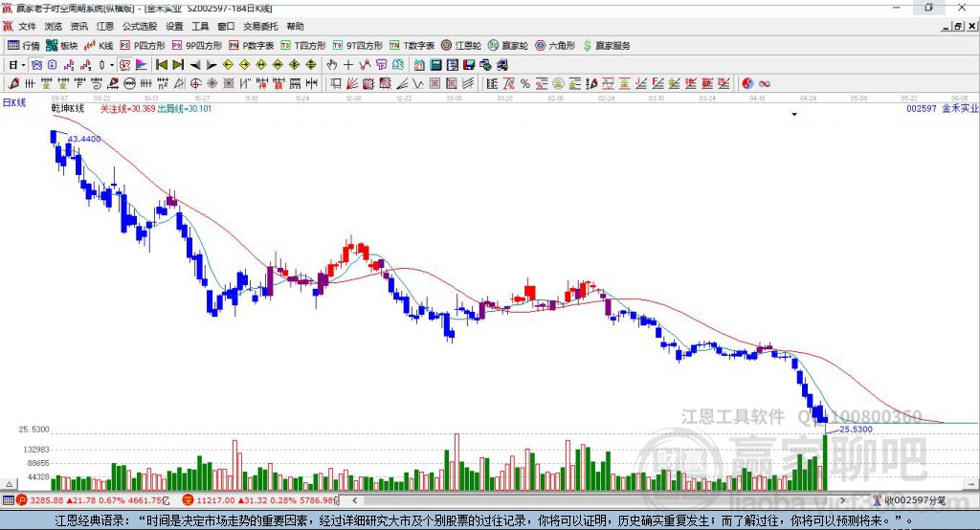
Task: Open the 板块 sector view
Action: pyautogui.click(x=62, y=46)
